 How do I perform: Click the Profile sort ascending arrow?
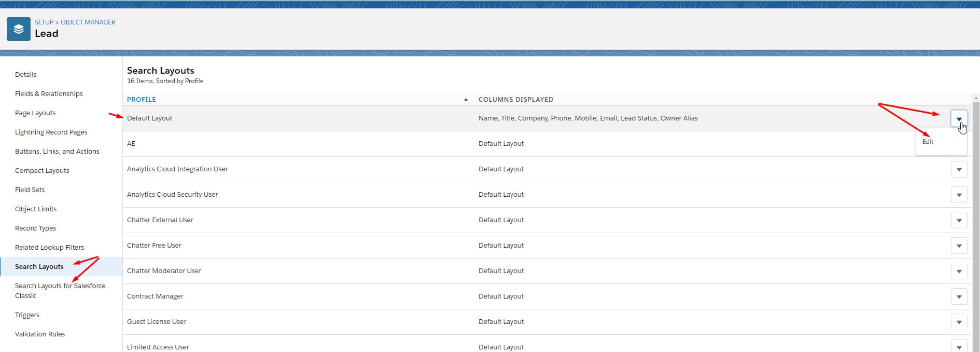click(466, 99)
